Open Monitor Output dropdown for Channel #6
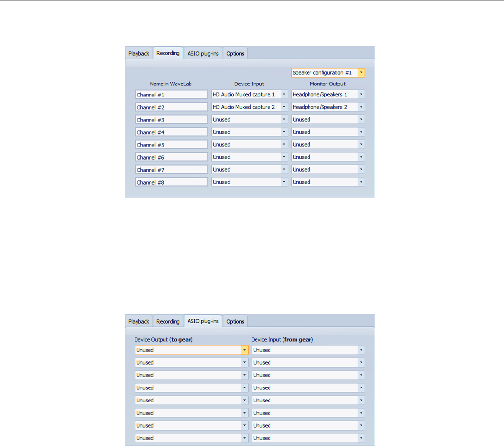 pos(328,157)
